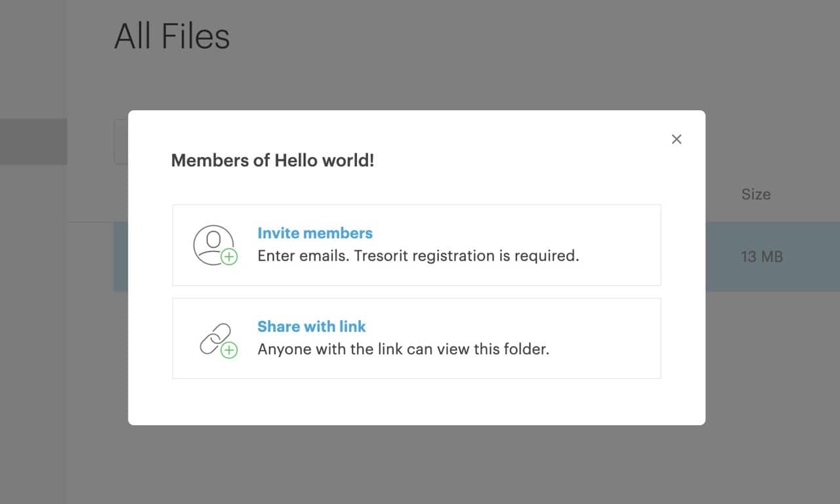Close the Members of Hello world dialog
840x504 pixels.
(677, 139)
